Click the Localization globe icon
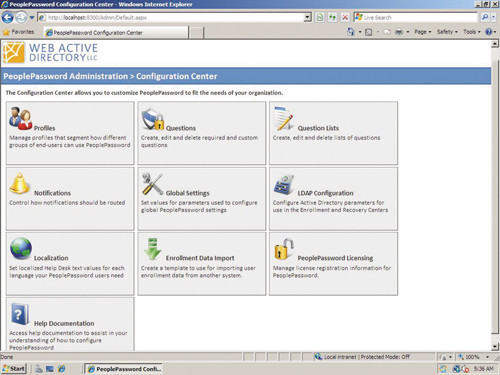The width and height of the screenshot is (500, 375). (x=21, y=248)
